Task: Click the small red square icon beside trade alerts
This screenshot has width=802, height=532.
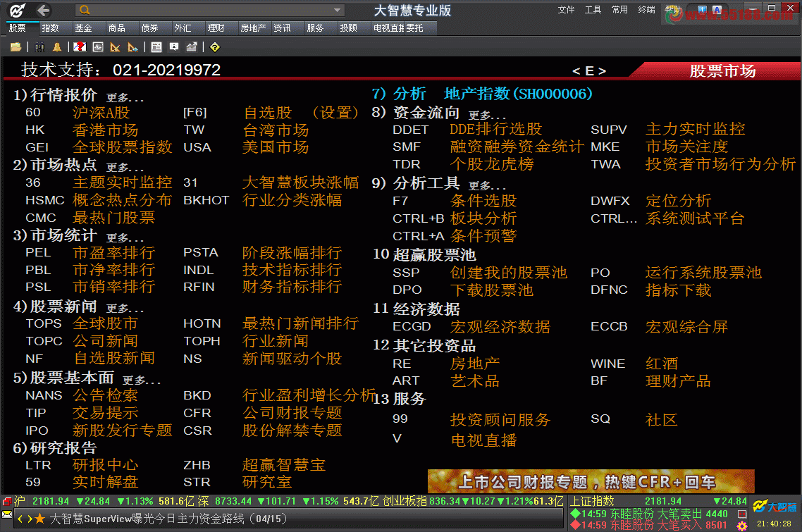Action: pyautogui.click(x=742, y=514)
